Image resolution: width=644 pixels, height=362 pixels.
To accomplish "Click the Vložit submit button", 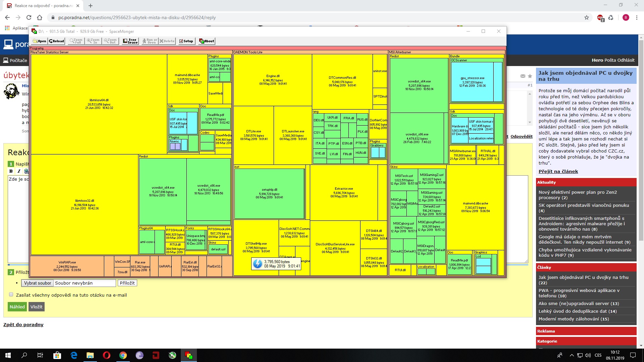I will click(x=36, y=307).
